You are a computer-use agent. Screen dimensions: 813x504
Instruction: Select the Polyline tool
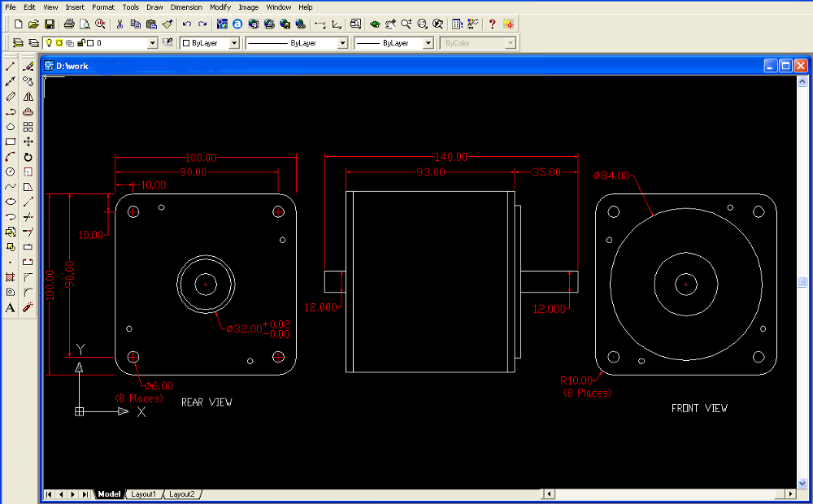click(x=11, y=111)
